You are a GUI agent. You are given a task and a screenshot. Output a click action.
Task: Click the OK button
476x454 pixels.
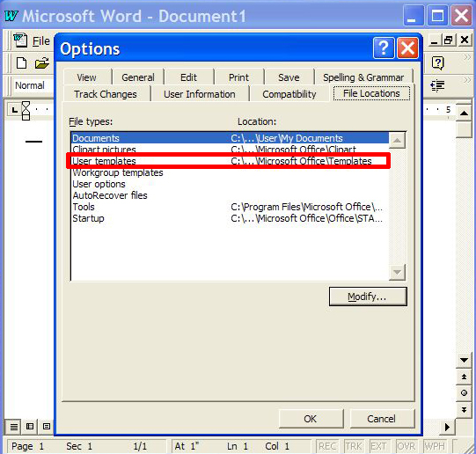coord(311,419)
